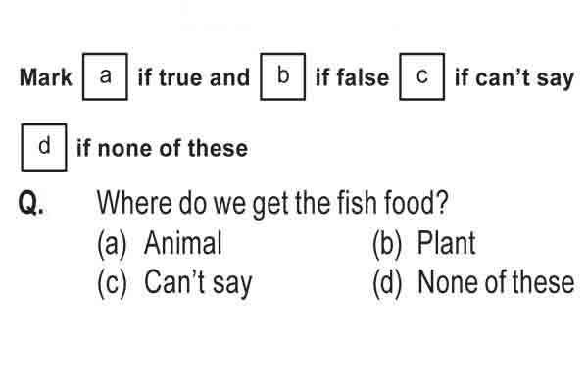588x392 pixels.
Task: Click the (a) option marker
Action: (112, 245)
